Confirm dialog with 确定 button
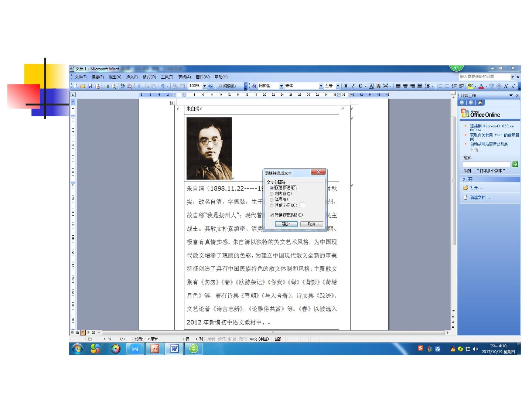This screenshot has height=399, width=532. coord(286,224)
